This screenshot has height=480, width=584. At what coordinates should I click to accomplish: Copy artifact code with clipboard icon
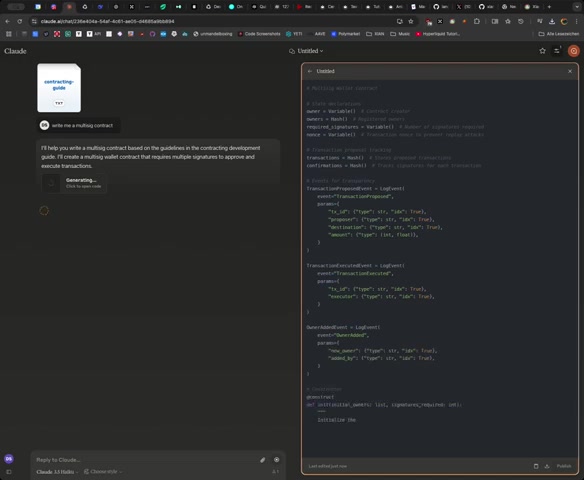pyautogui.click(x=536, y=466)
